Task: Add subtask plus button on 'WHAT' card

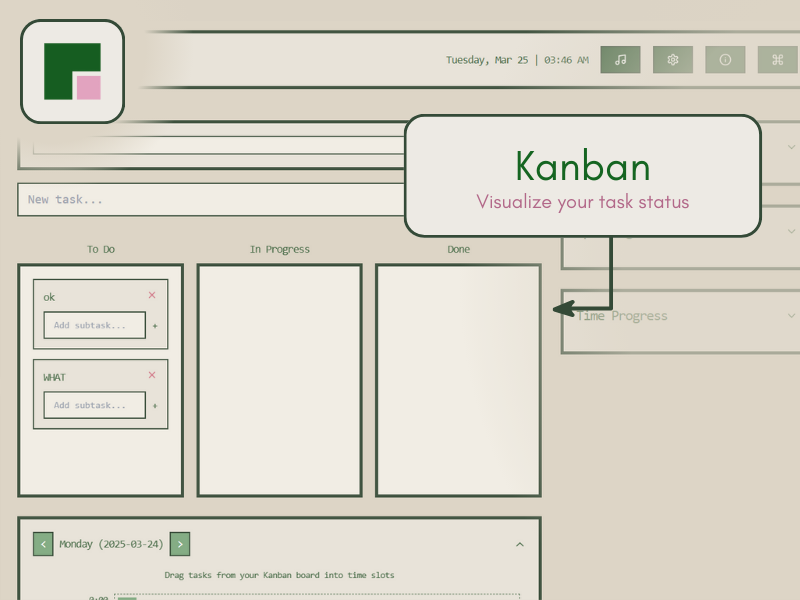Action: [155, 406]
